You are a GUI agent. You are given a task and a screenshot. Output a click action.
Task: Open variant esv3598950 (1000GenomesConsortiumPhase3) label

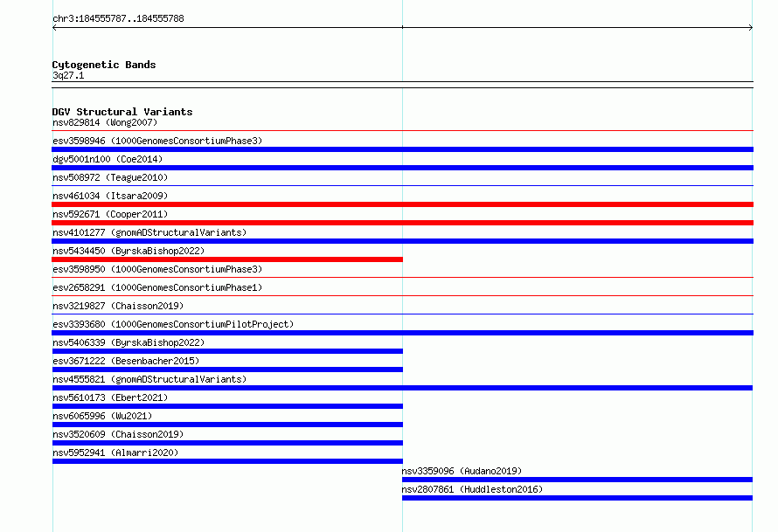157,269
